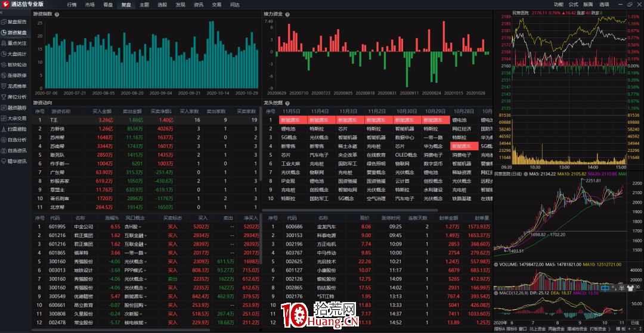
Task: Expand 新能源车 dropdown for 优德精密
Action: (145, 297)
